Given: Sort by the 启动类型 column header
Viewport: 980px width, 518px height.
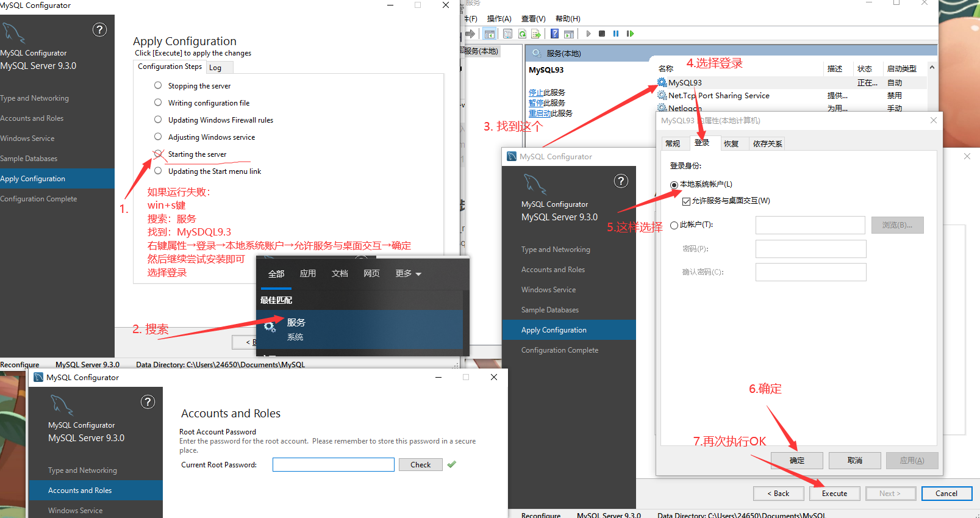Looking at the screenshot, I should [x=901, y=68].
